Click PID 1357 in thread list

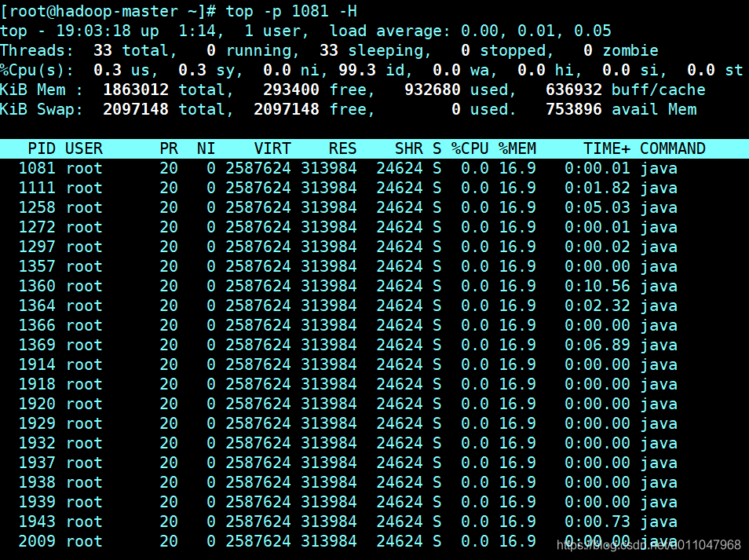[37, 266]
